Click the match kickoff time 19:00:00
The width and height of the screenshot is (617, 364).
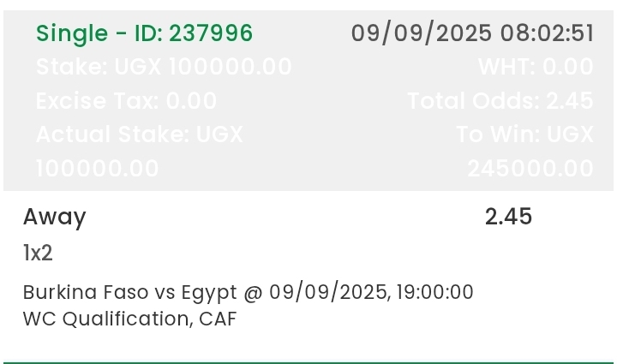tap(434, 292)
